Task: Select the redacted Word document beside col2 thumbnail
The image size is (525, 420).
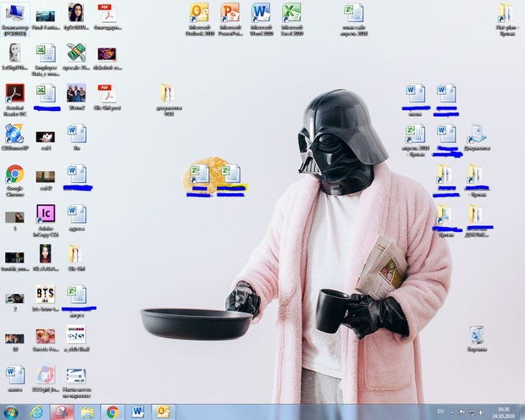Action: point(77,178)
